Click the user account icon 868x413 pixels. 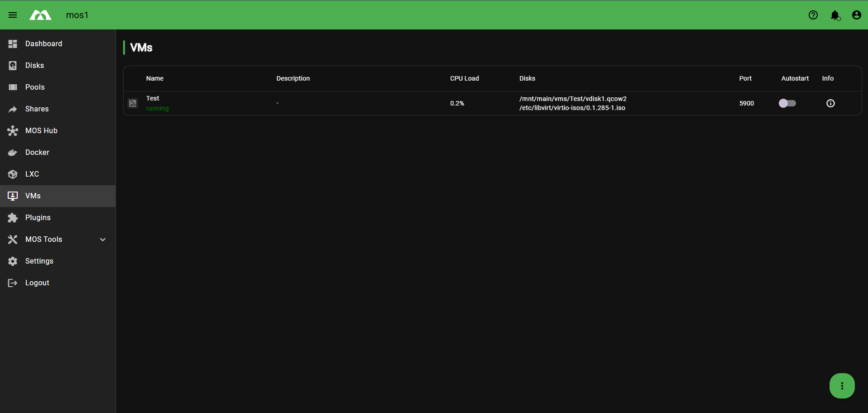[856, 15]
